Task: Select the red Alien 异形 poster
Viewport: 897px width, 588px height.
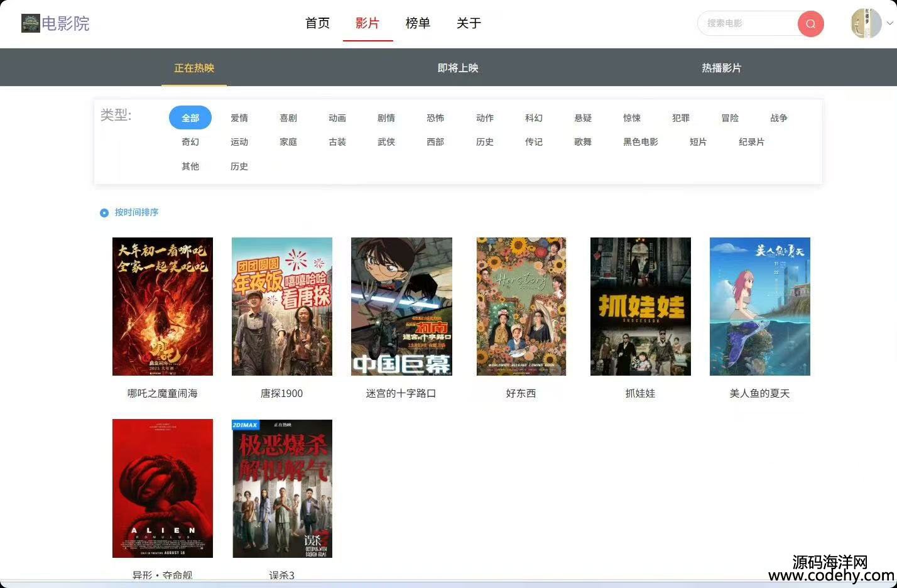Action: pos(162,488)
